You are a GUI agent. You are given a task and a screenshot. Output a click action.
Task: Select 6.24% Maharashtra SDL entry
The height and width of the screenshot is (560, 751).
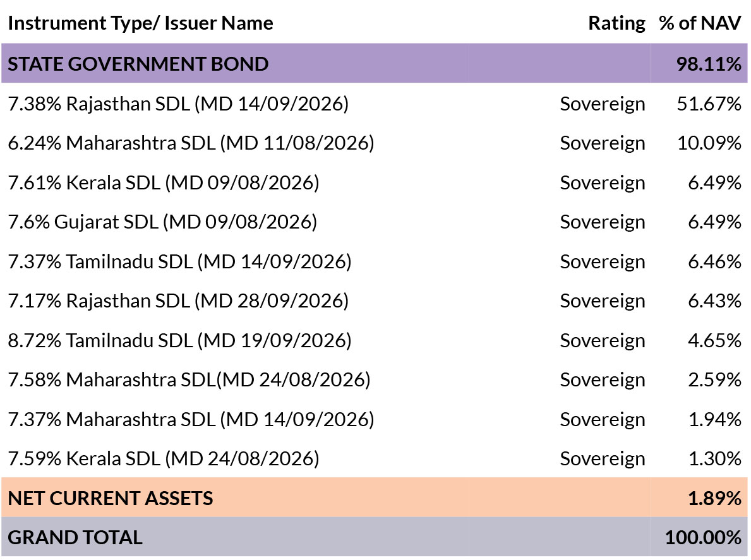pyautogui.click(x=191, y=143)
